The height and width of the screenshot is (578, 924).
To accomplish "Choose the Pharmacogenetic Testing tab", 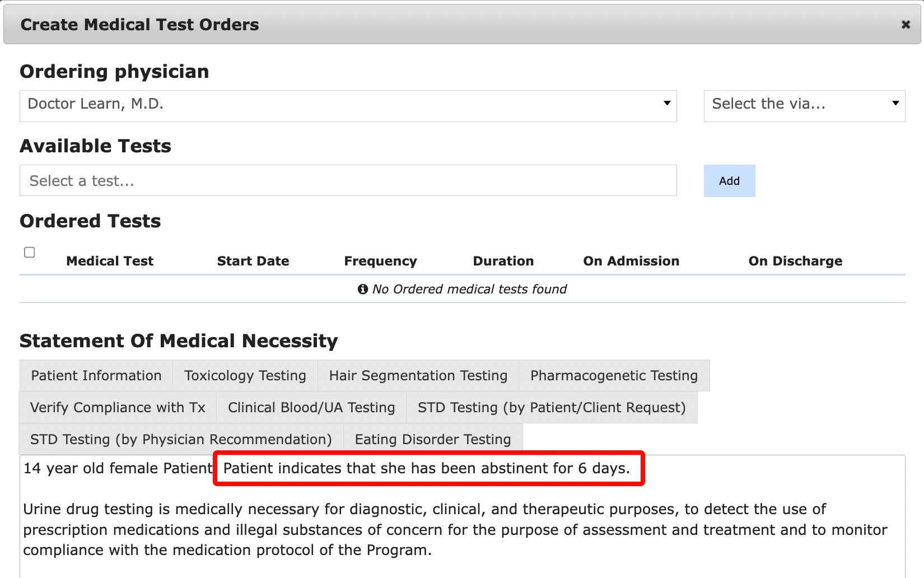I will point(614,375).
